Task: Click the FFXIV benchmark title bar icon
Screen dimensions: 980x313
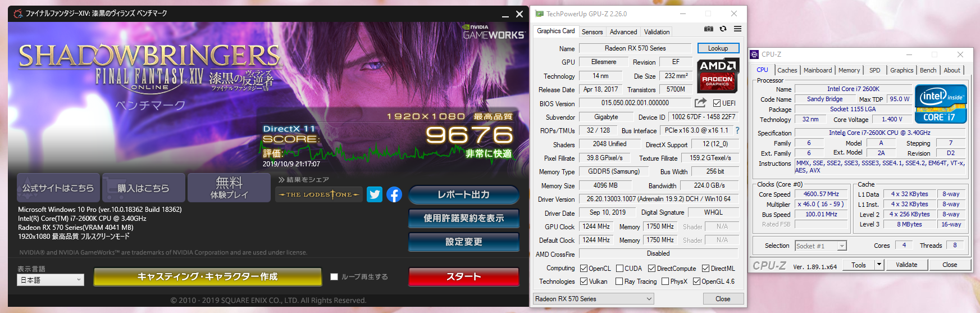Action: [18, 13]
